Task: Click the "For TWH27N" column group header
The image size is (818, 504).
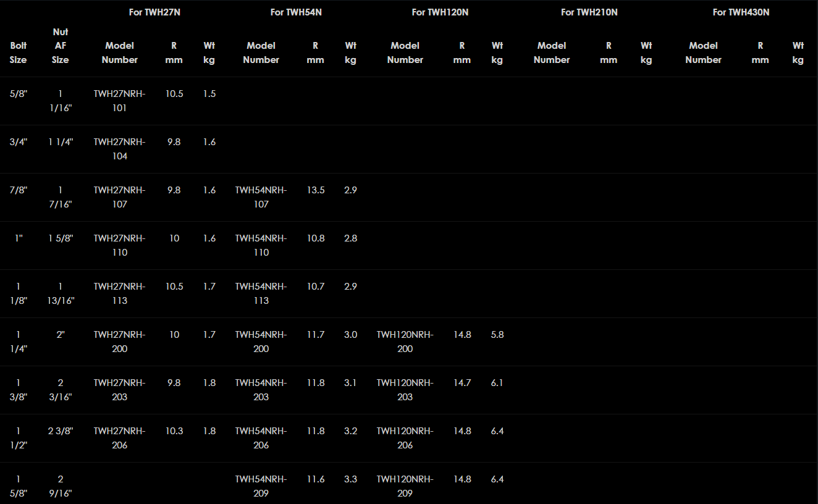Action: 156,12
